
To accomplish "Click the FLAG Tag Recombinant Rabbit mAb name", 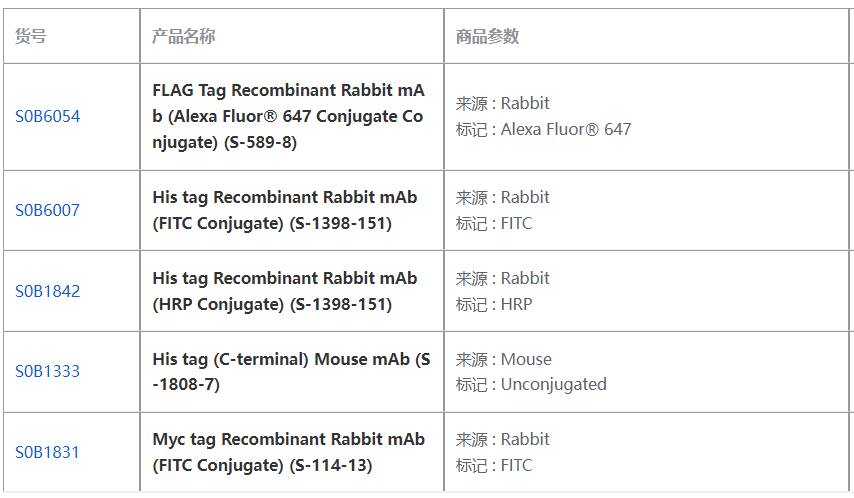I will click(288, 116).
